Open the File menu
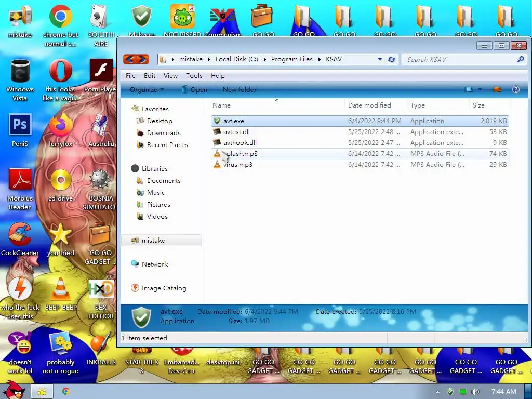Screen dimensions: 532x399 point(130,76)
